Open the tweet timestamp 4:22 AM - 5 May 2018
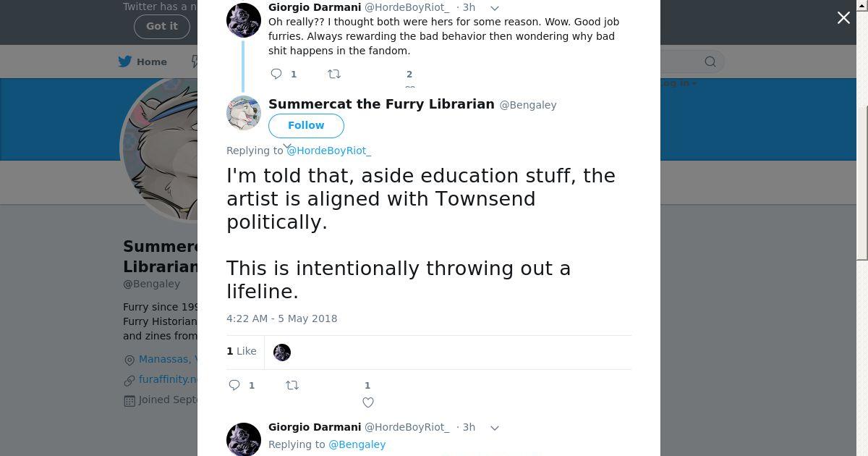Screen dimensions: 868x456 point(281,318)
